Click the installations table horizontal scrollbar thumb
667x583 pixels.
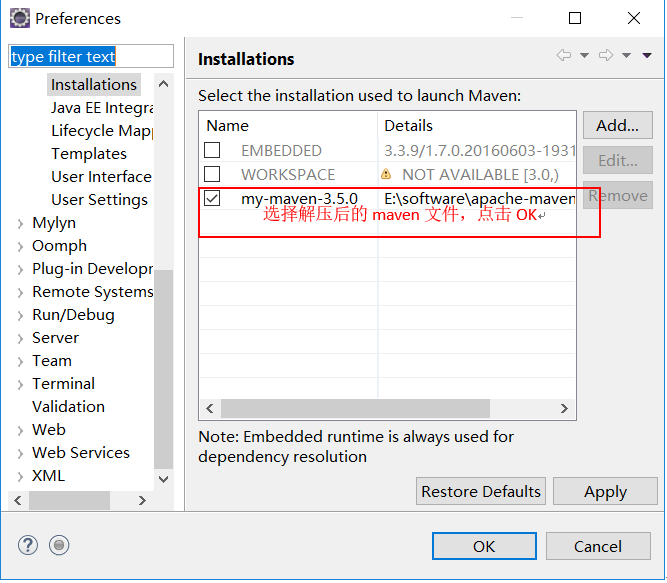[356, 409]
